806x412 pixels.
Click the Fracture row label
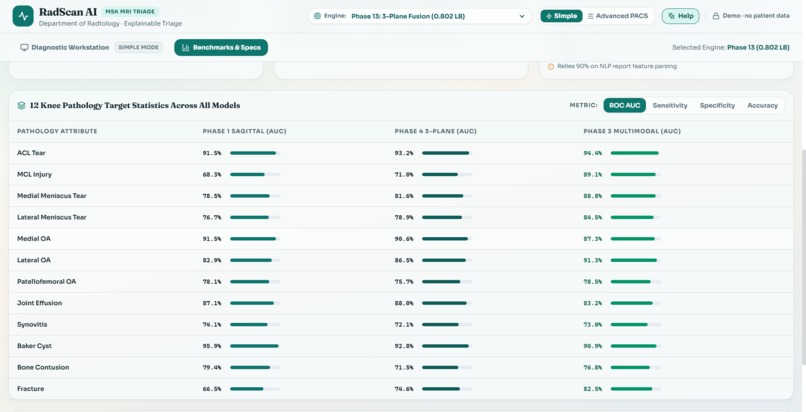(30, 389)
